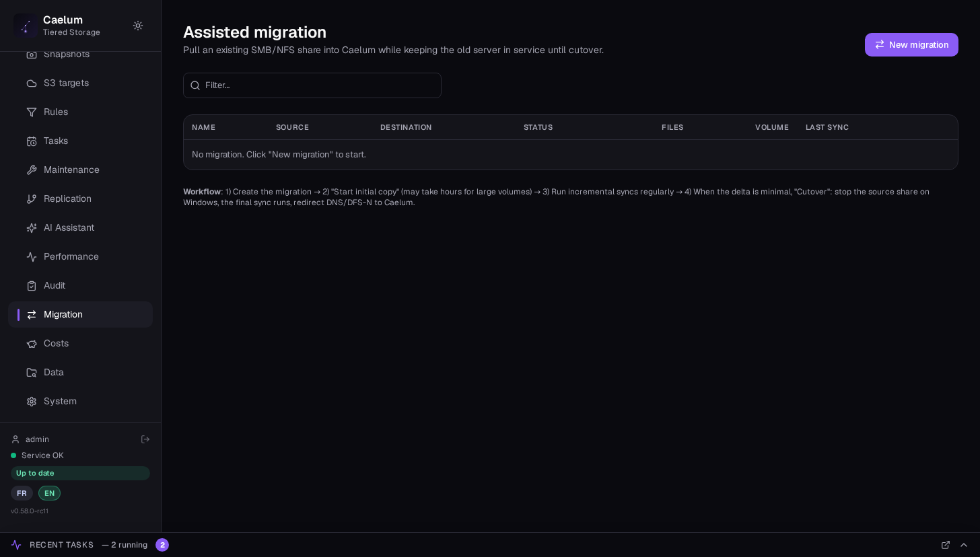
Task: Click the RECENT TASKS label
Action: [x=61, y=545]
